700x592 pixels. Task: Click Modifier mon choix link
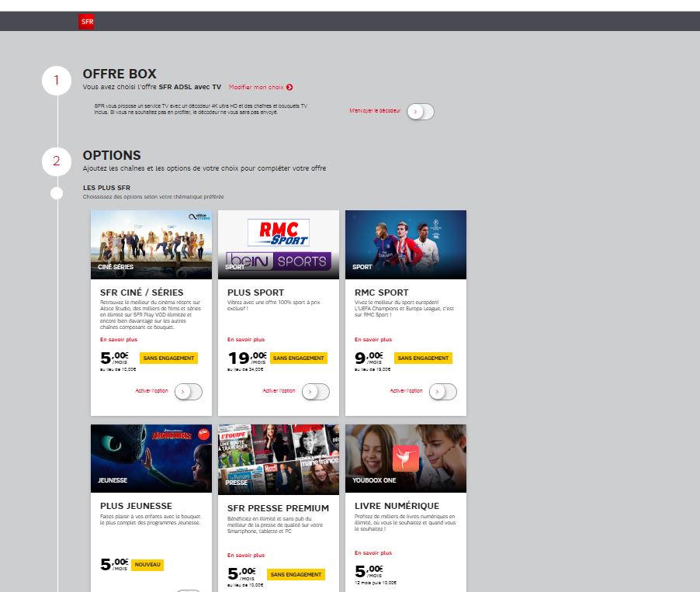[256, 88]
